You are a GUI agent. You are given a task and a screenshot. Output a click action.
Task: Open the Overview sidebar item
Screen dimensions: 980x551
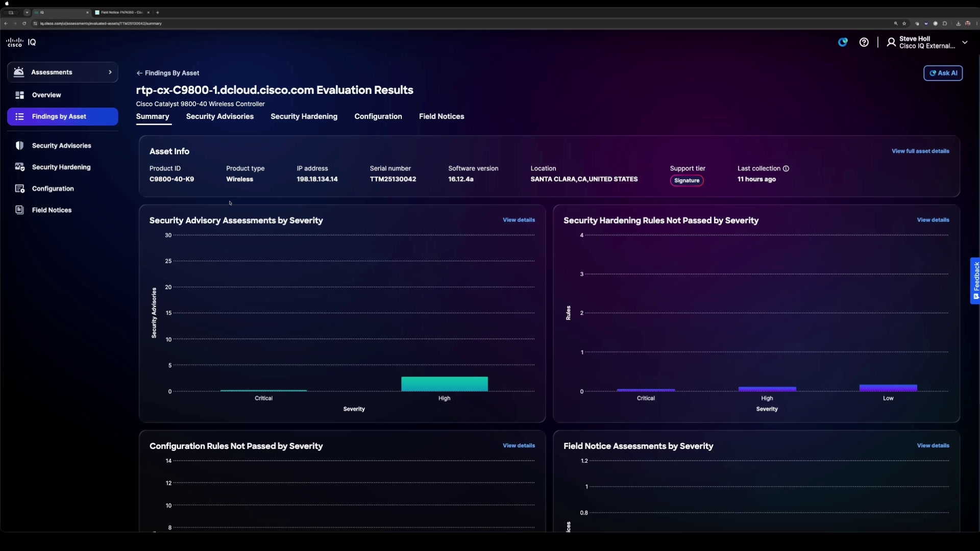point(62,95)
